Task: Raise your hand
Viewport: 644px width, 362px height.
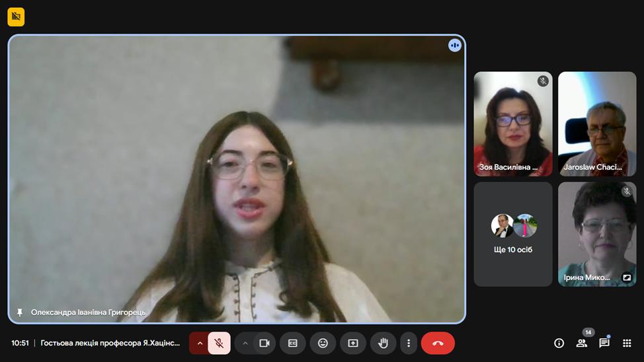Action: pyautogui.click(x=383, y=343)
